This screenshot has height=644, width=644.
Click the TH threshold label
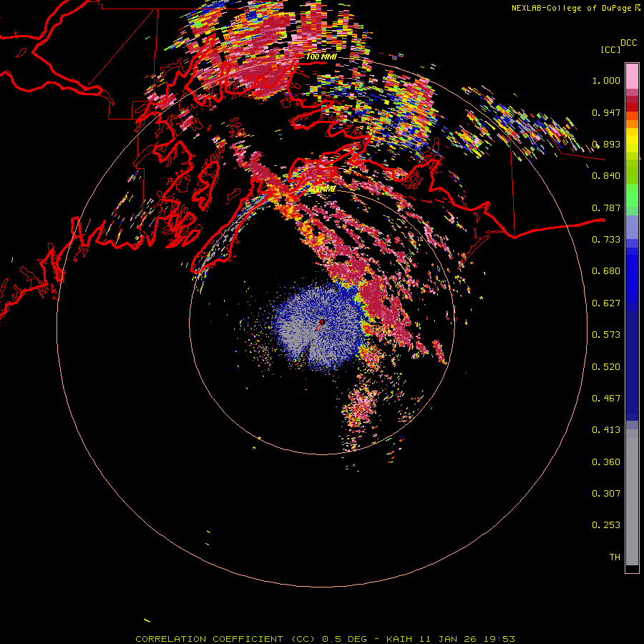615,557
